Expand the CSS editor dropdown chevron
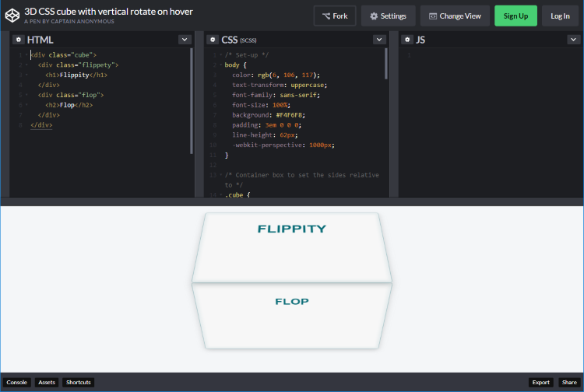584x392 pixels. point(378,40)
